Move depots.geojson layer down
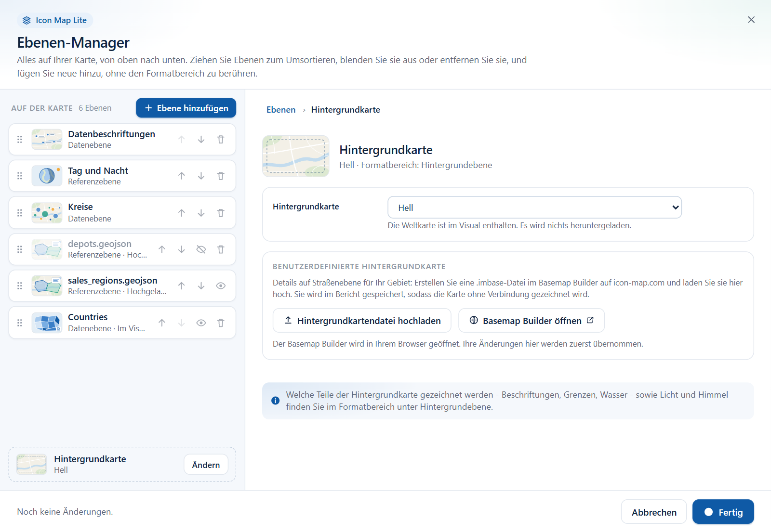 click(x=182, y=249)
